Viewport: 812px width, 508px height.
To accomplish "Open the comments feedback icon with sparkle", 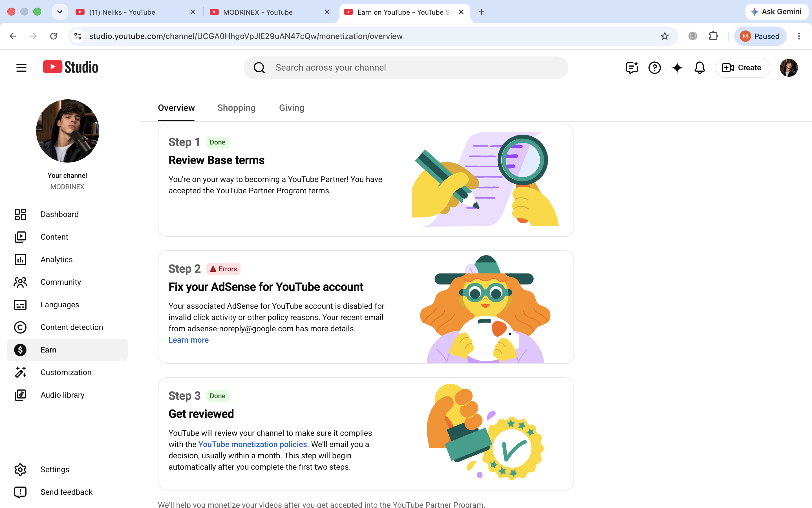I will click(x=632, y=67).
